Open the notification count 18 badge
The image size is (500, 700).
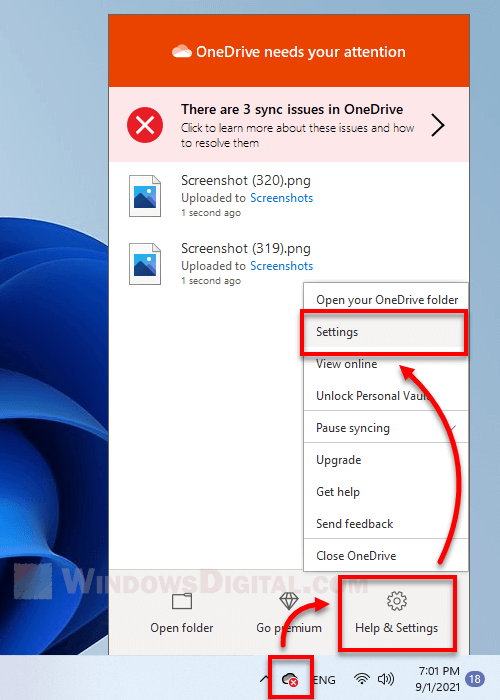pos(475,679)
